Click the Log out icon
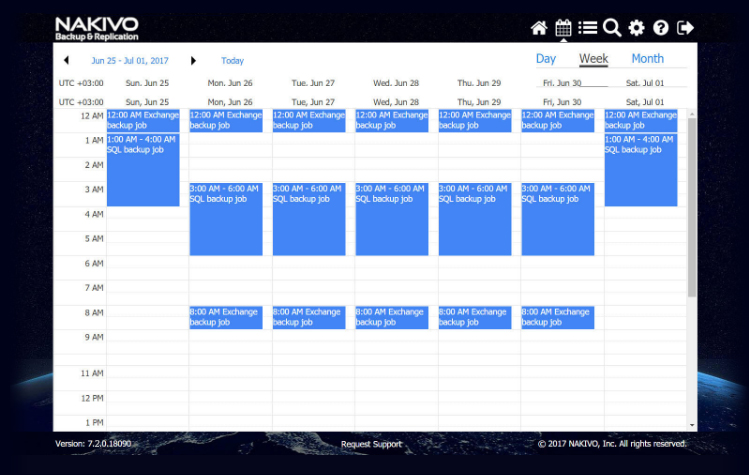Screen dimensions: 749x475 (685, 28)
